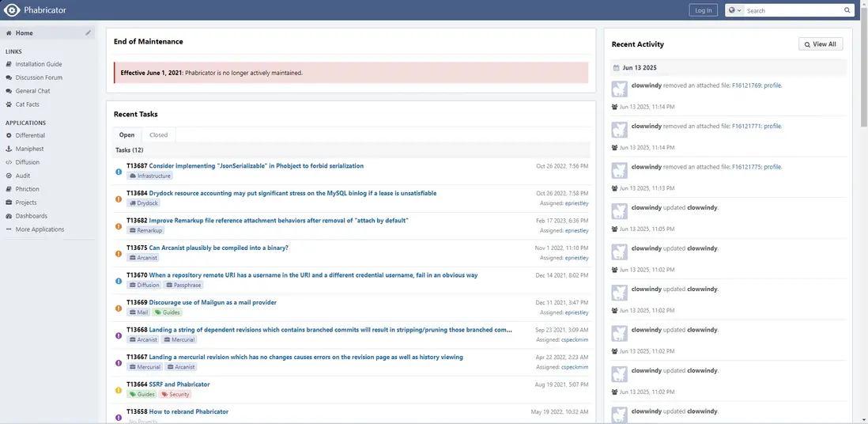Image resolution: width=868 pixels, height=424 pixels.
Task: Open task T13687 about JsonSerializable
Action: [256, 166]
